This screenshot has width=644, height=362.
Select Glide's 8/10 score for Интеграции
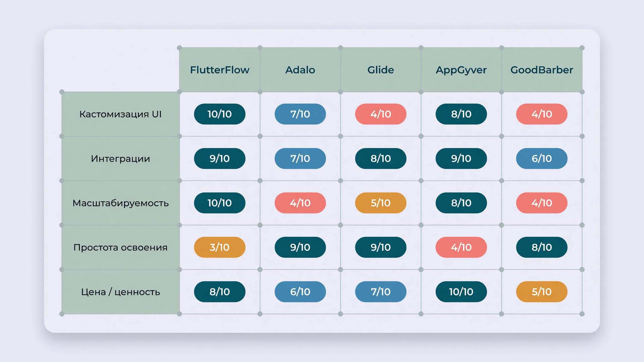coord(381,159)
